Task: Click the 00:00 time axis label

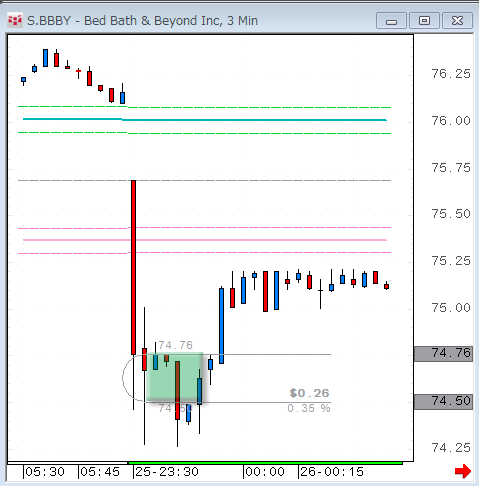Action: coord(265,472)
